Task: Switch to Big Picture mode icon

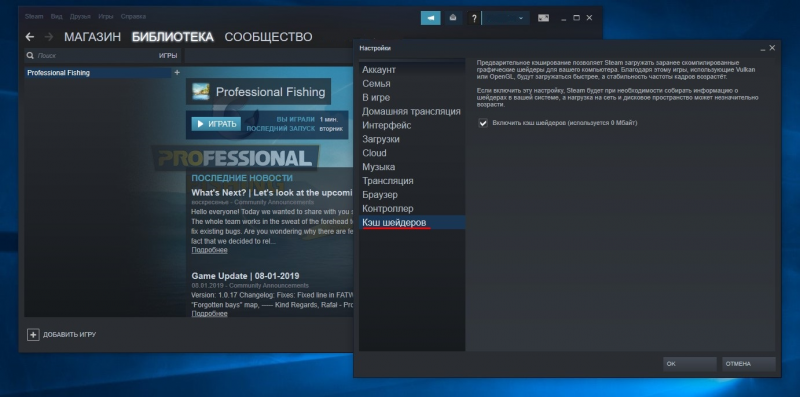Action: point(543,18)
